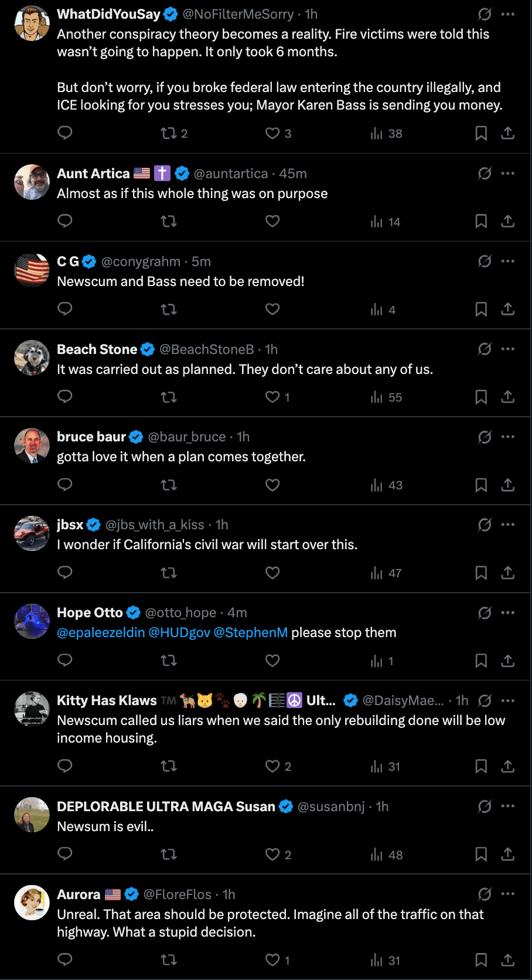Repost Aurora's reply about the highway
This screenshot has width=532, height=980.
coord(169,960)
